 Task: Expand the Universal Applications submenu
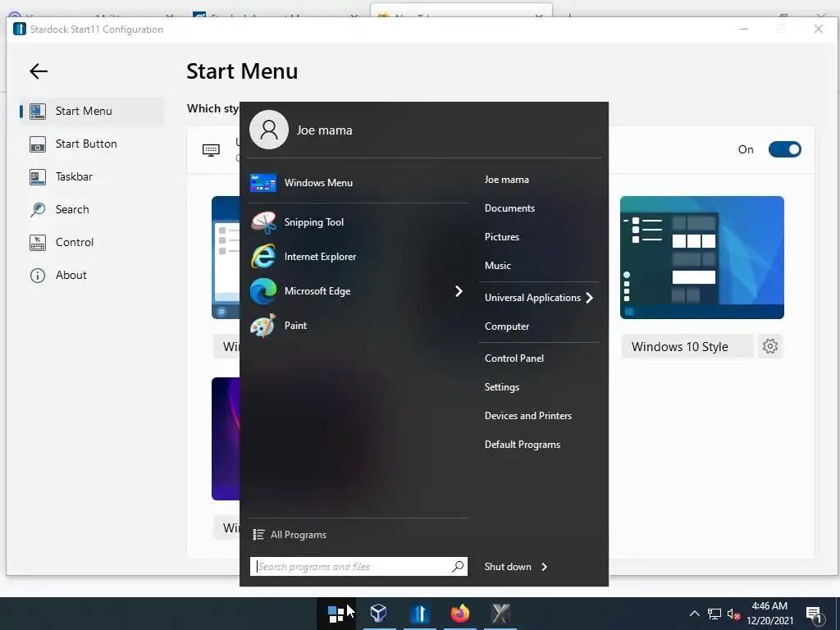[538, 297]
